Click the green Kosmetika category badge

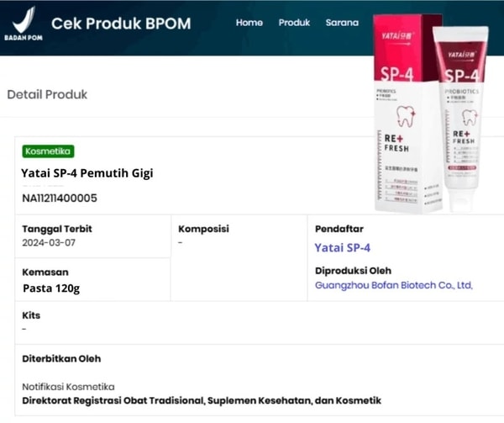coord(49,151)
